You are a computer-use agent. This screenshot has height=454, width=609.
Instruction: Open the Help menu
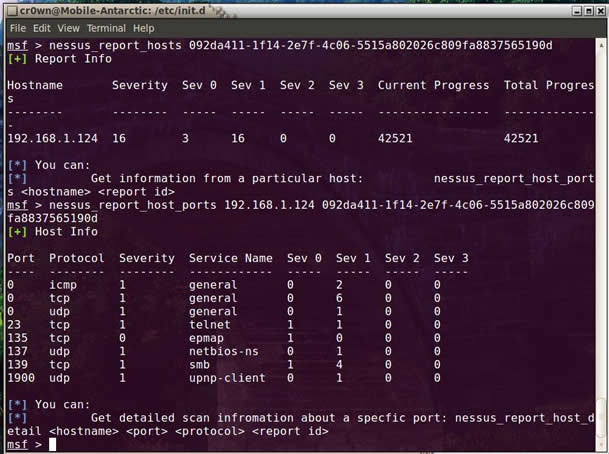pos(143,28)
